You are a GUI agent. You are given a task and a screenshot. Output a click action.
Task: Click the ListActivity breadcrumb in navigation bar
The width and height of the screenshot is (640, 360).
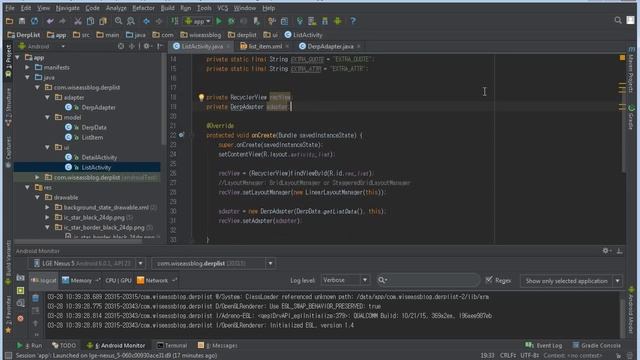point(304,35)
